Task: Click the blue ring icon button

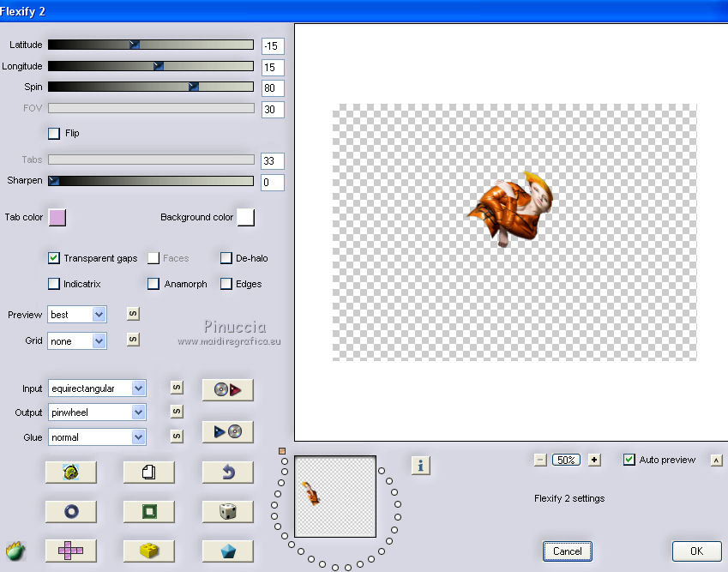Action: pyautogui.click(x=71, y=512)
